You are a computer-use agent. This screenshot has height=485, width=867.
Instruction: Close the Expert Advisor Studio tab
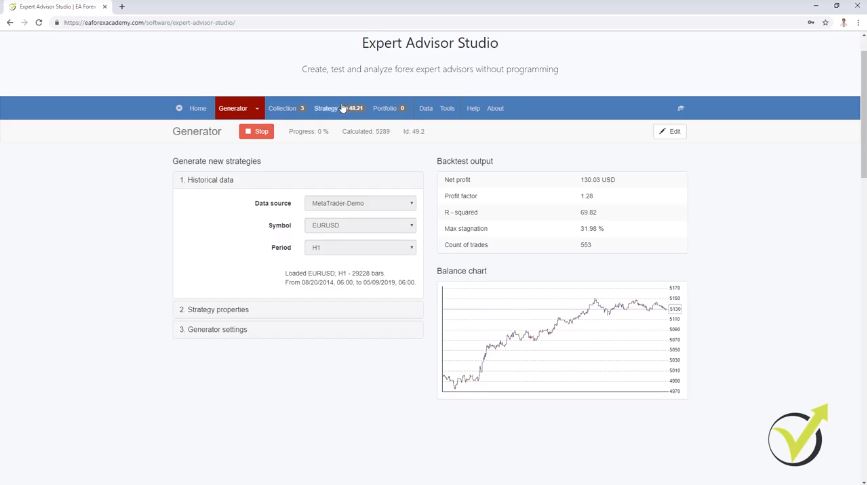[105, 7]
